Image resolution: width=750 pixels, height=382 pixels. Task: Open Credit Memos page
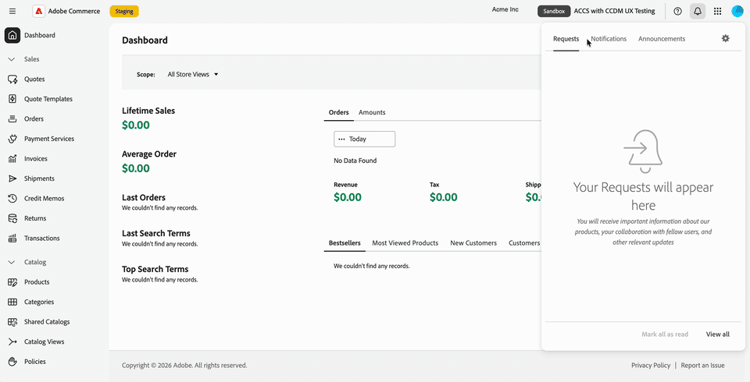coord(44,198)
